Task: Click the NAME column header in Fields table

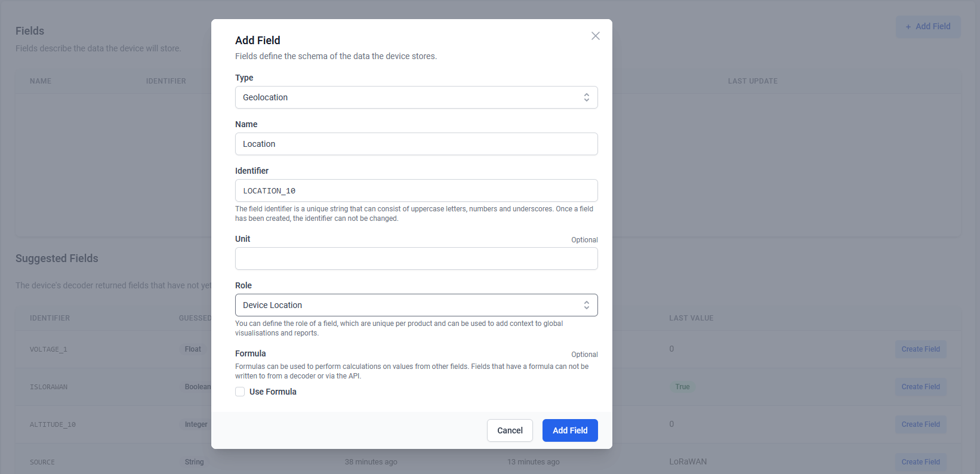Action: pos(41,81)
